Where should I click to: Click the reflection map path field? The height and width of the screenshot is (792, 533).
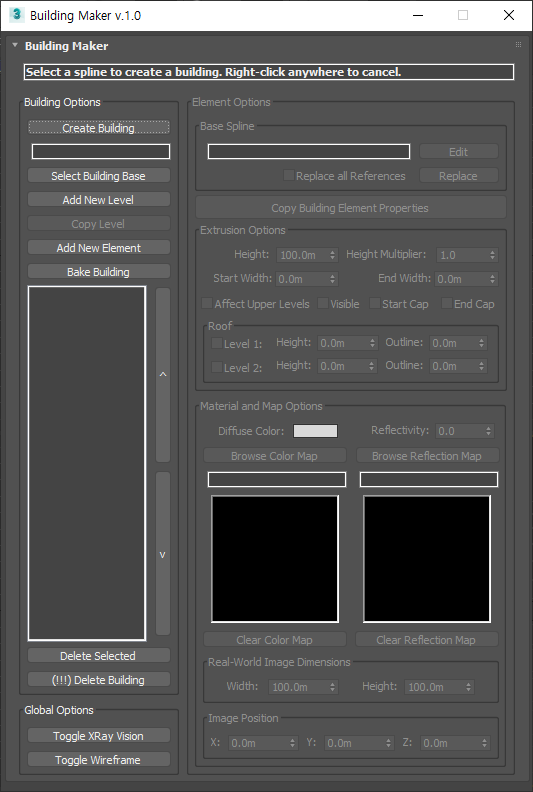click(429, 479)
